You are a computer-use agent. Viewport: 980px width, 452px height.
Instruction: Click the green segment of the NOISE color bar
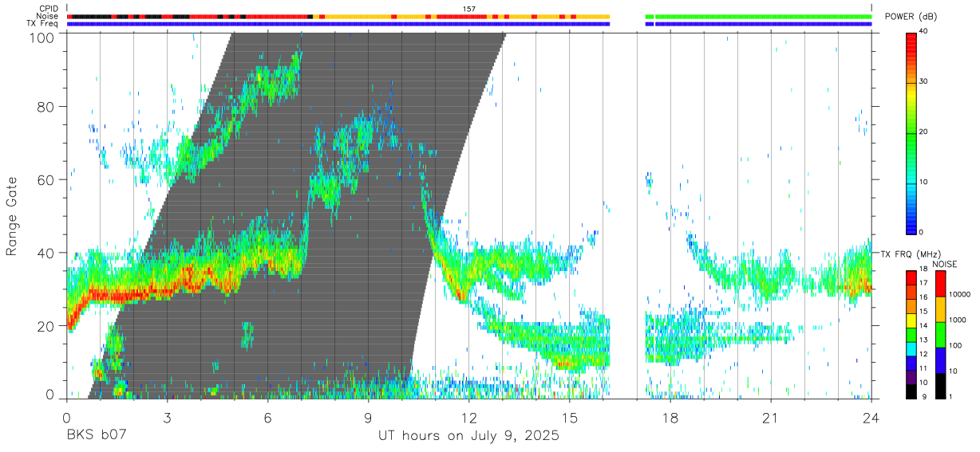click(x=940, y=334)
